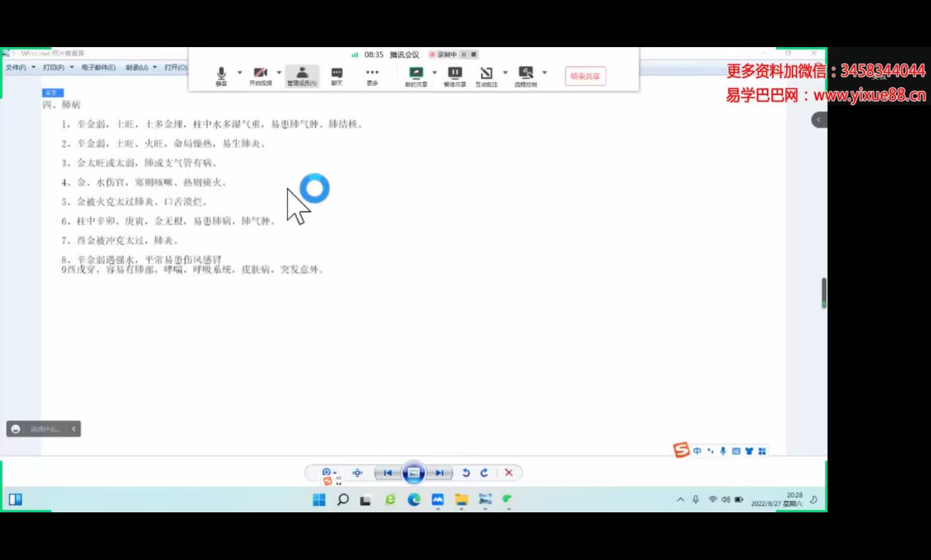Open the microphone options dropdown arrow
This screenshot has height=560, width=931.
(240, 73)
